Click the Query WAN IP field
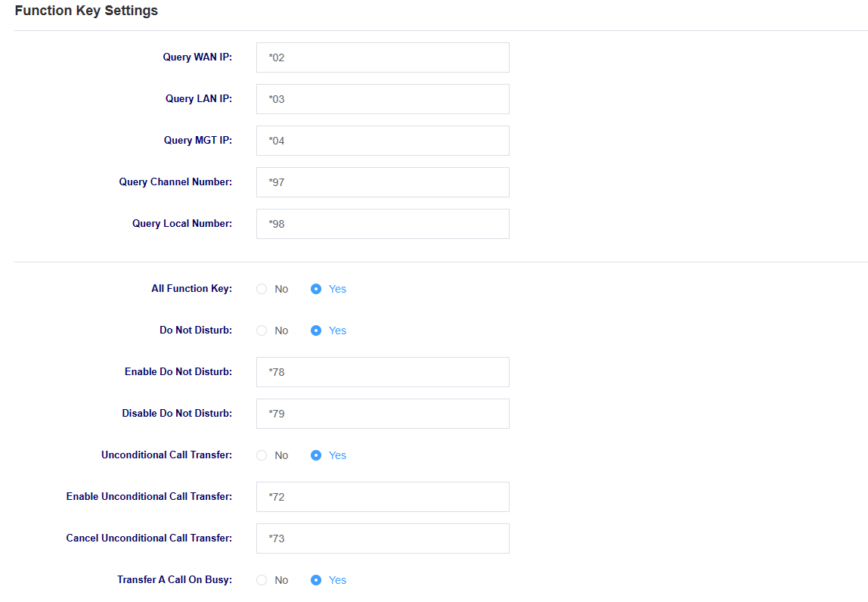Viewport: 868px width, 602px height. (383, 57)
